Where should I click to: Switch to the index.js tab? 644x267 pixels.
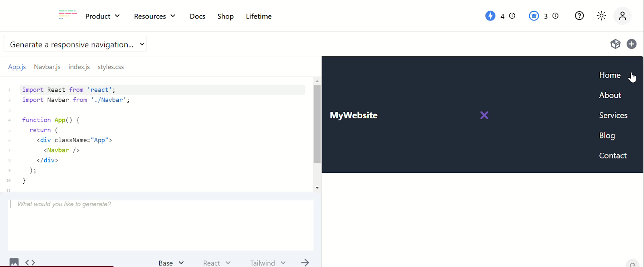click(x=79, y=67)
